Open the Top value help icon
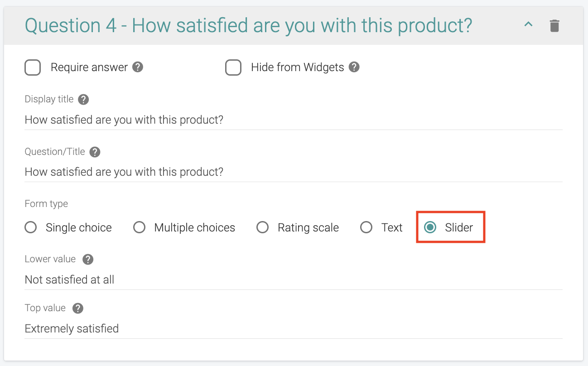The height and width of the screenshot is (366, 588). [77, 308]
